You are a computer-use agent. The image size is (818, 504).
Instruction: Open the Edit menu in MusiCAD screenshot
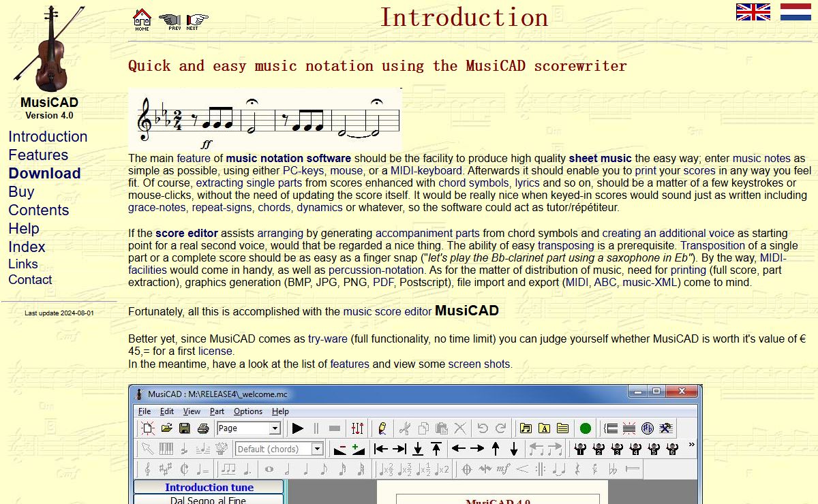pos(167,411)
